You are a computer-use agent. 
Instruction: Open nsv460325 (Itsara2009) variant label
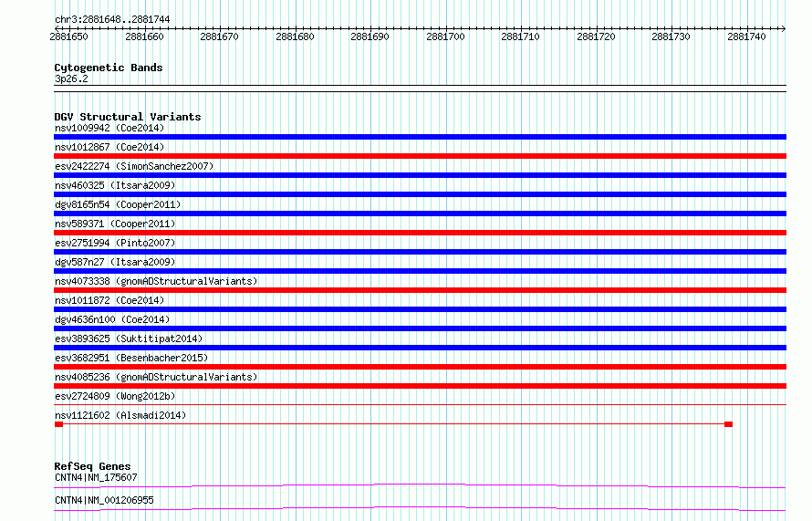(x=115, y=185)
